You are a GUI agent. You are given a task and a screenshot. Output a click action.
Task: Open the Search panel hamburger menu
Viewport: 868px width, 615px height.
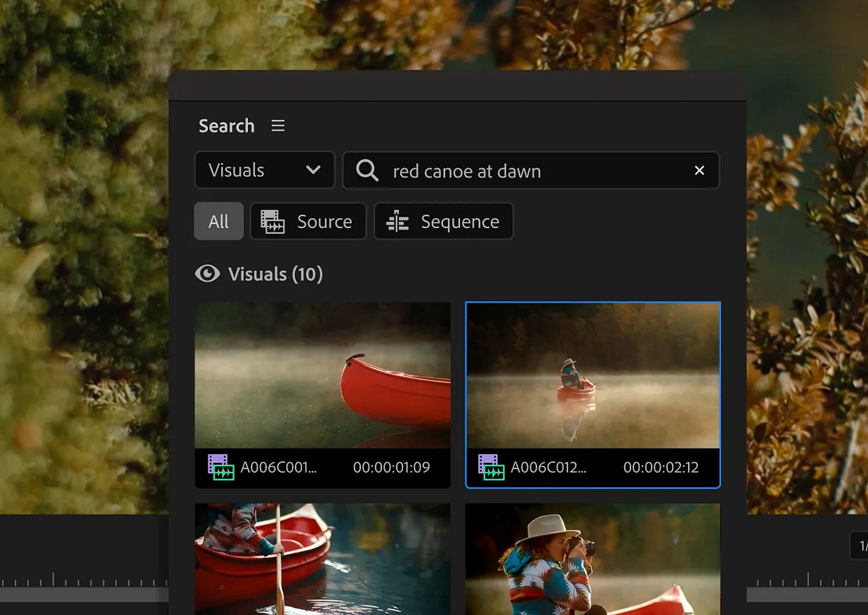click(x=278, y=126)
